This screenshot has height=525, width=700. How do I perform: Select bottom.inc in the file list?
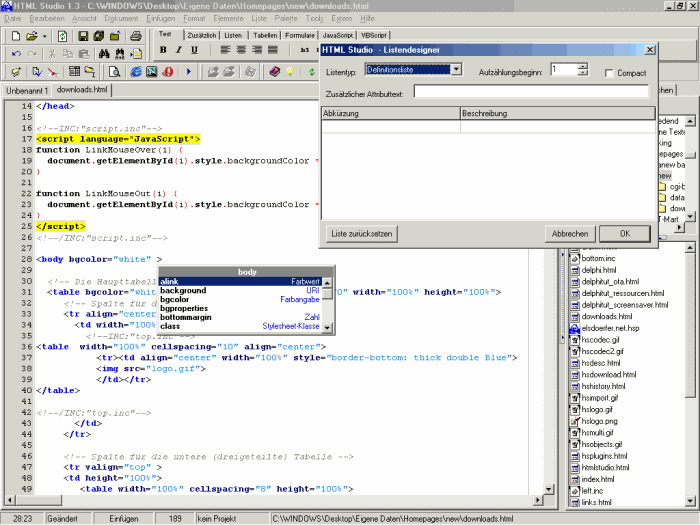pos(598,258)
